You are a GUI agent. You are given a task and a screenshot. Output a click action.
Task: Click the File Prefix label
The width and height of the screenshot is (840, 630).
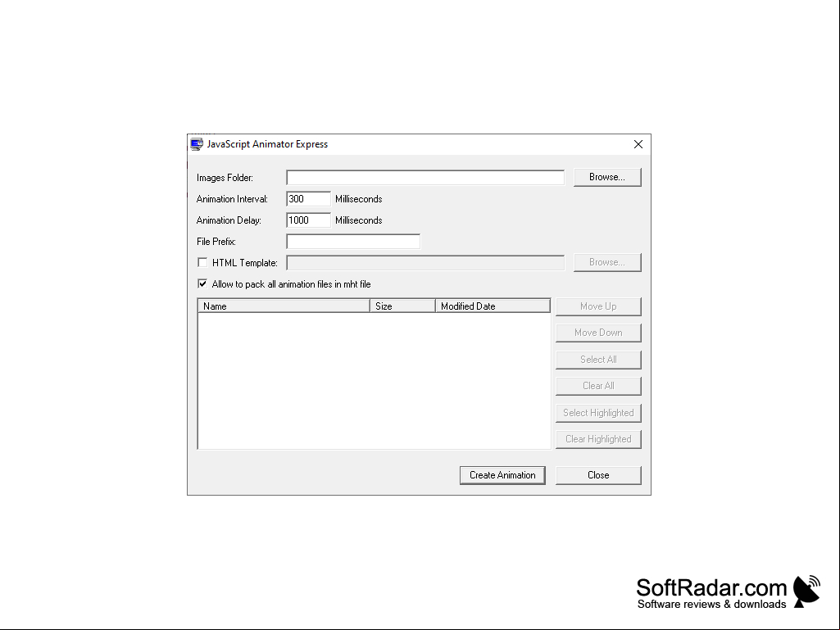pyautogui.click(x=216, y=242)
